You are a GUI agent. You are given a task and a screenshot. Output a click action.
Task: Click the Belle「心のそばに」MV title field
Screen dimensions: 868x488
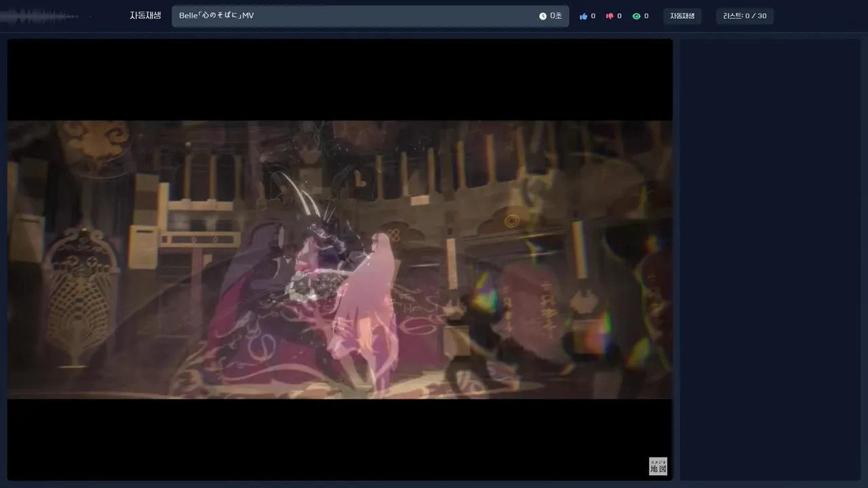(370, 16)
